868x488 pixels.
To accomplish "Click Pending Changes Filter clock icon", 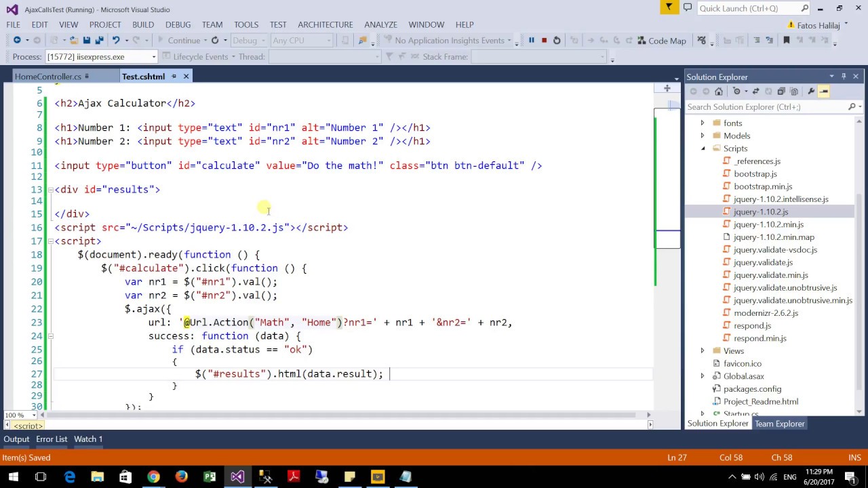I will point(737,91).
